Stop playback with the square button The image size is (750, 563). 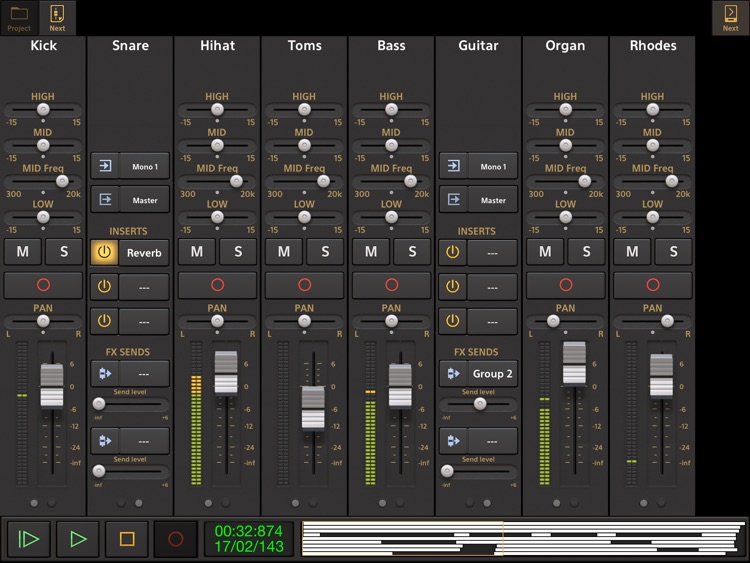pos(127,539)
